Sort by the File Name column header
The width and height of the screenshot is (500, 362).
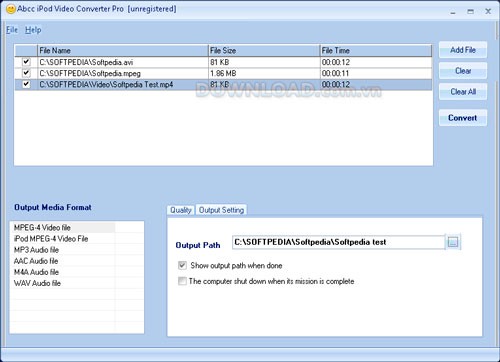(123, 51)
